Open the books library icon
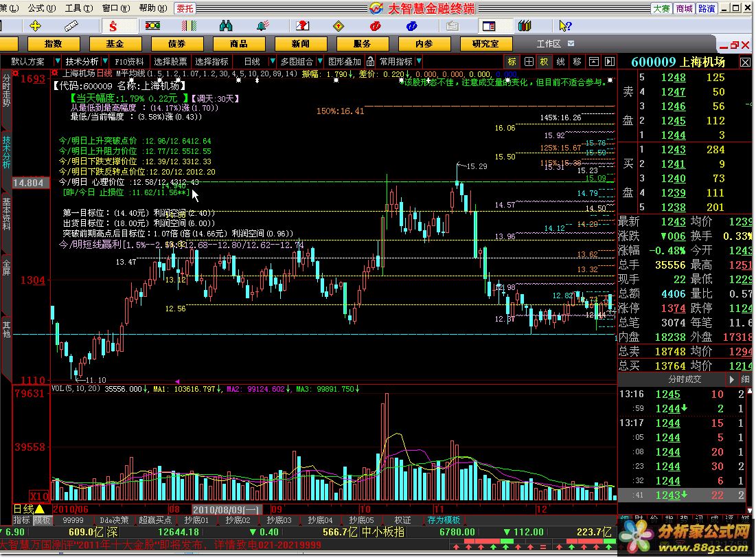The width and height of the screenshot is (756, 558). [x=525, y=25]
